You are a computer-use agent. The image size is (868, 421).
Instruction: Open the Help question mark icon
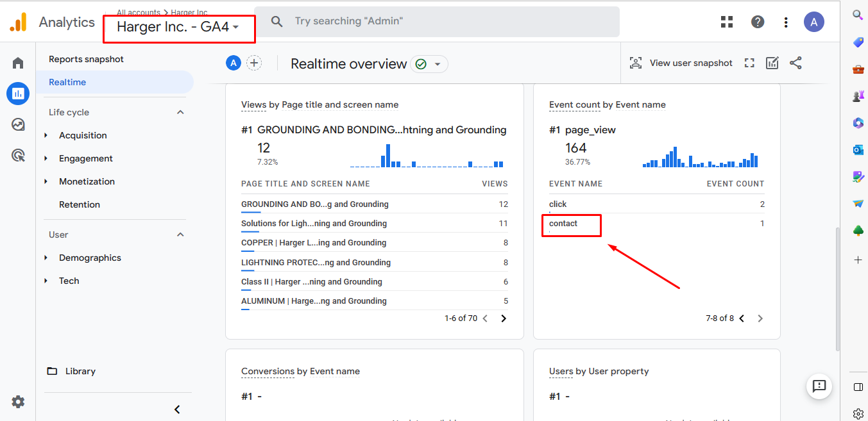(758, 22)
